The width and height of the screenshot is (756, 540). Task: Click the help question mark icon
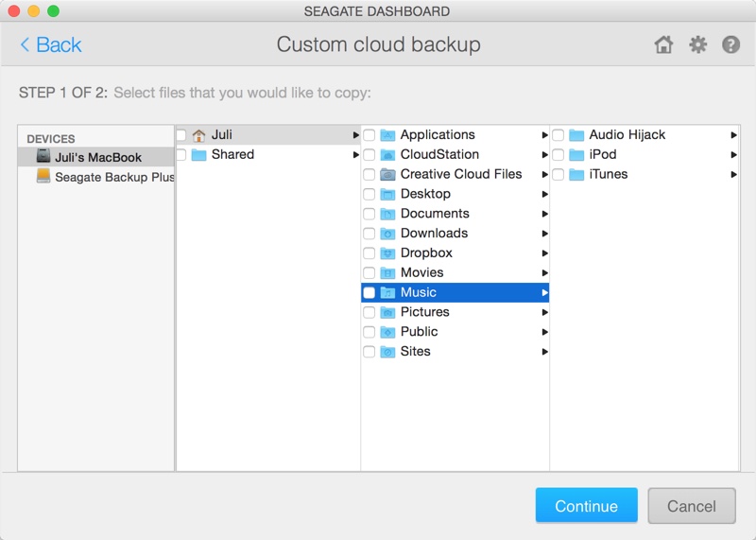coord(730,44)
